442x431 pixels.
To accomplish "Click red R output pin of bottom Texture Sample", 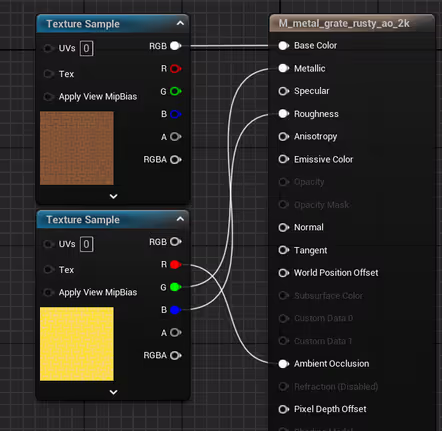I will pos(176,265).
